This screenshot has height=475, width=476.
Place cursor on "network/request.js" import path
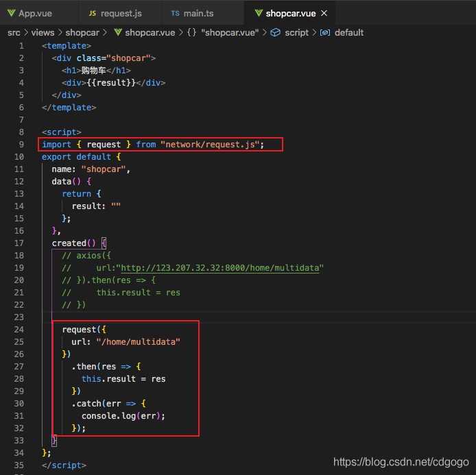click(210, 145)
